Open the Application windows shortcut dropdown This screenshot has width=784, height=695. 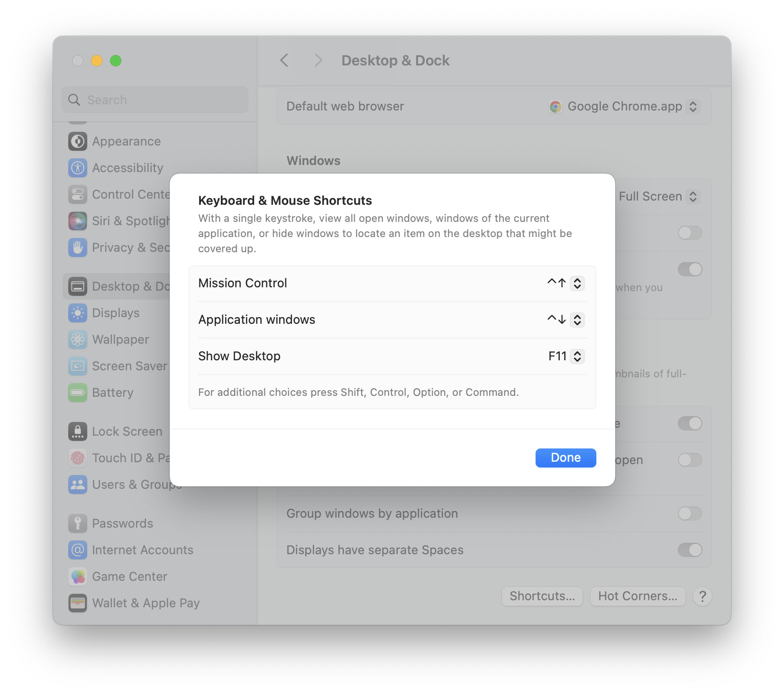point(577,320)
